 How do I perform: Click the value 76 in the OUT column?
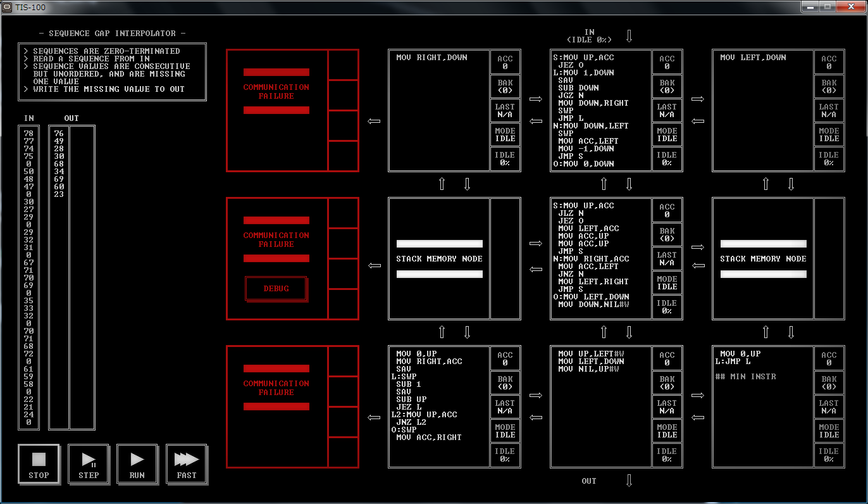coord(59,134)
